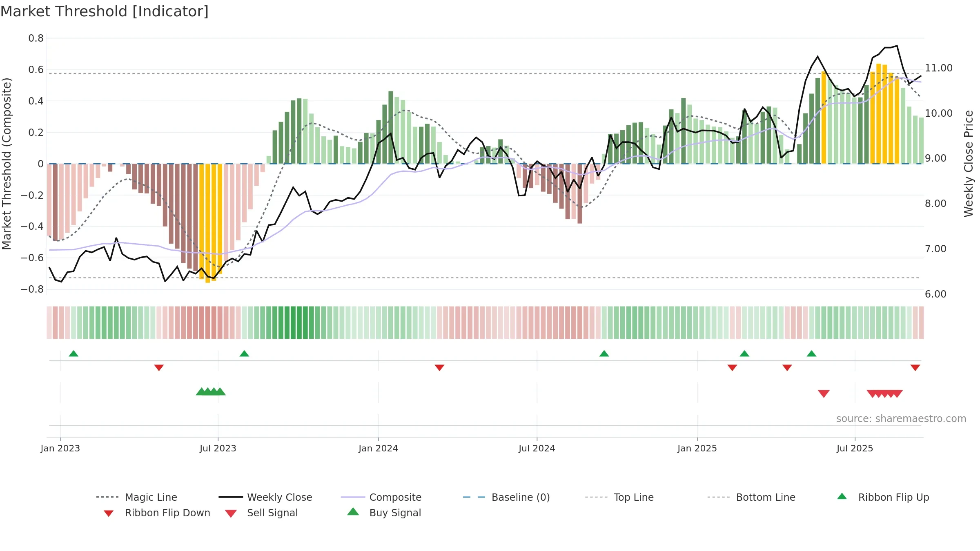Click the Market Threshold (Composite) axis title
This screenshot has height=551, width=980.
point(7,164)
